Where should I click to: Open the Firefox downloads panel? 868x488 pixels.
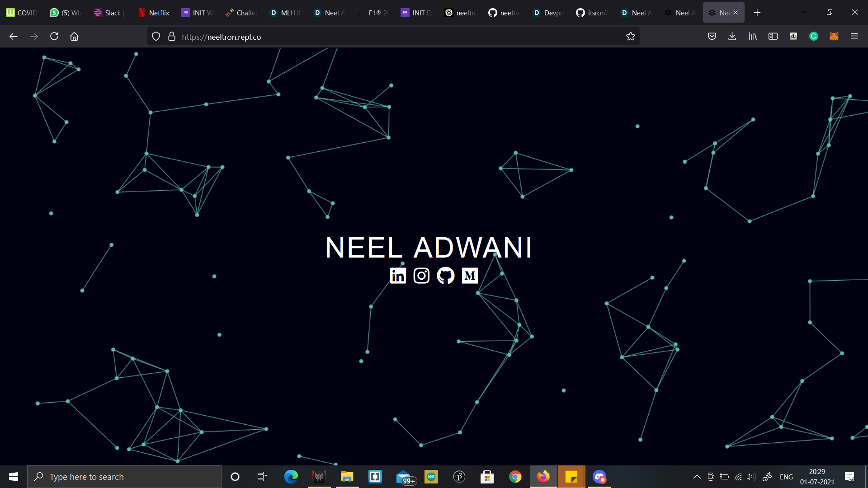click(732, 37)
